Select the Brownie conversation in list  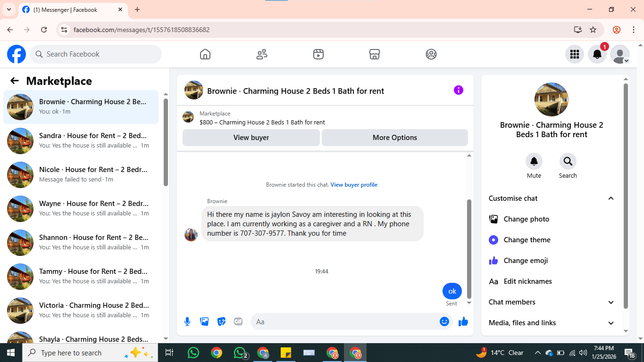pyautogui.click(x=81, y=107)
